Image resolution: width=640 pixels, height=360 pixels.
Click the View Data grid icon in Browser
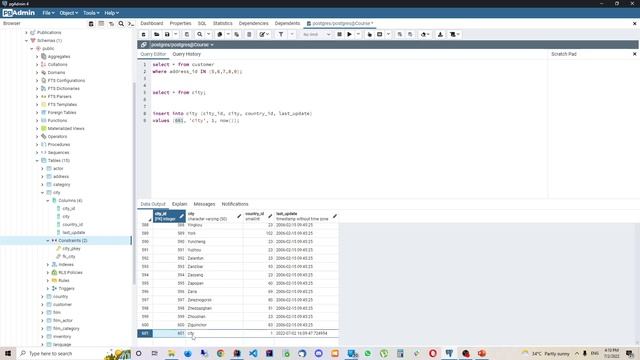pyautogui.click(x=101, y=24)
